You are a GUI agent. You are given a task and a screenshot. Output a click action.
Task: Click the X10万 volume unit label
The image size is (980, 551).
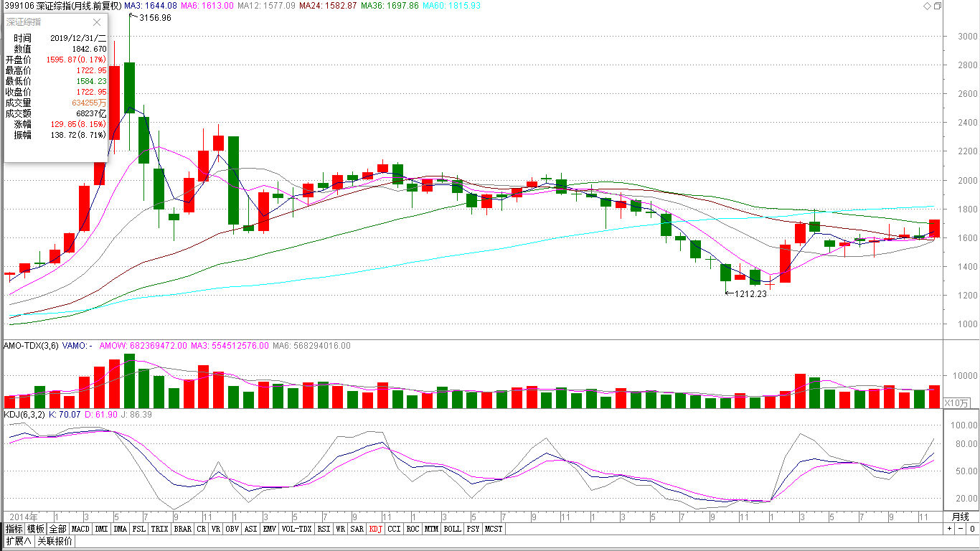[x=956, y=403]
